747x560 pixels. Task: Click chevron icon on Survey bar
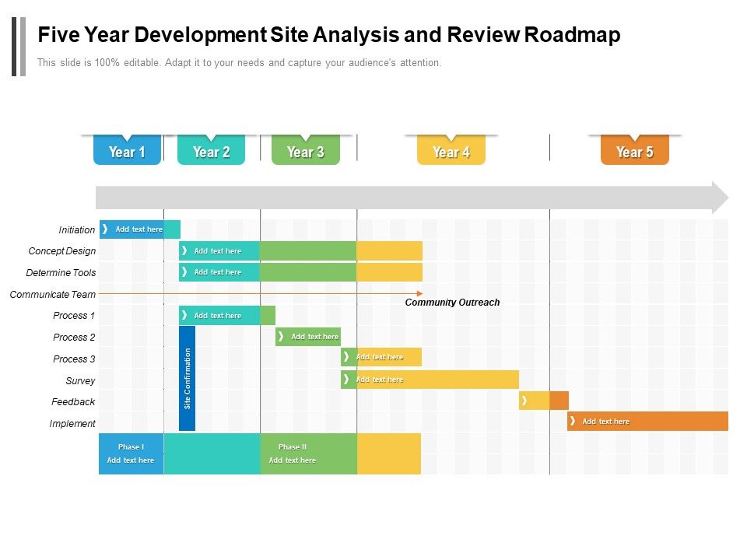[x=346, y=380]
